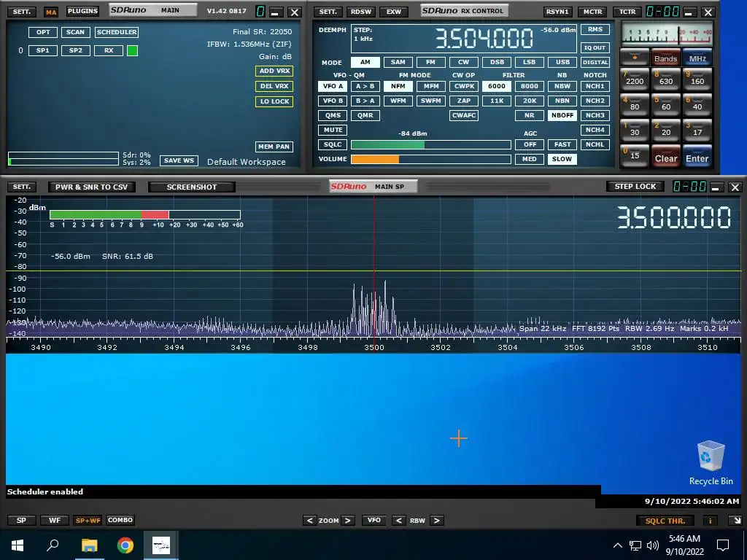Open the taskbar search icon

click(53, 545)
